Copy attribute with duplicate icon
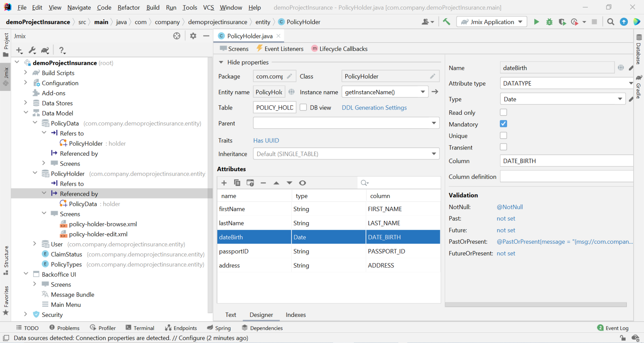 (237, 183)
